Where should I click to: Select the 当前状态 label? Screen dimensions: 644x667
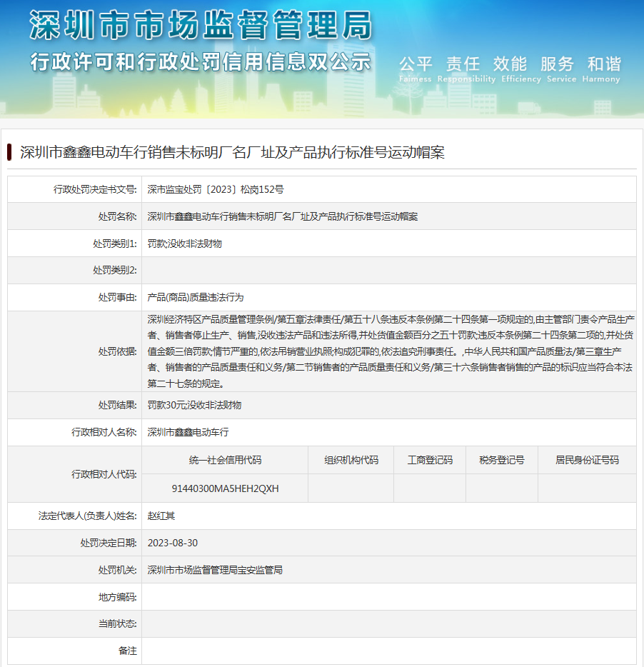(117, 623)
